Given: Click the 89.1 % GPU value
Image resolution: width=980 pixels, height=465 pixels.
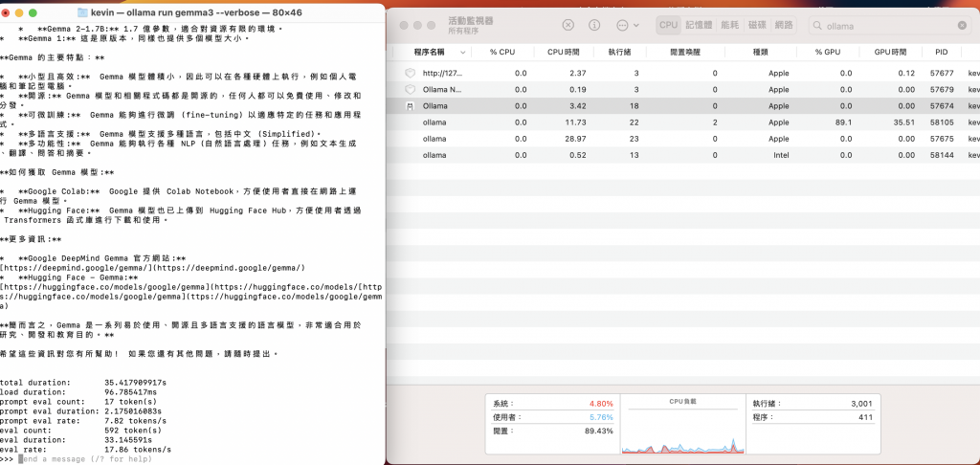Looking at the screenshot, I should coord(843,122).
